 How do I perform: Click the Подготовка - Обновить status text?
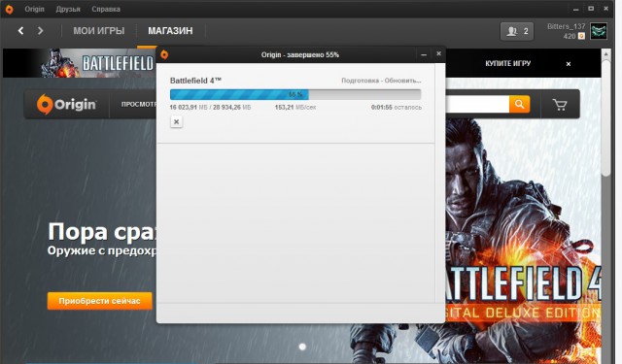pyautogui.click(x=381, y=81)
